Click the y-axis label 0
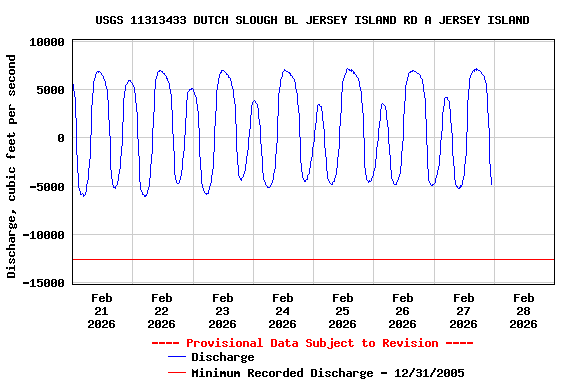The width and height of the screenshot is (576, 384). 61,138
